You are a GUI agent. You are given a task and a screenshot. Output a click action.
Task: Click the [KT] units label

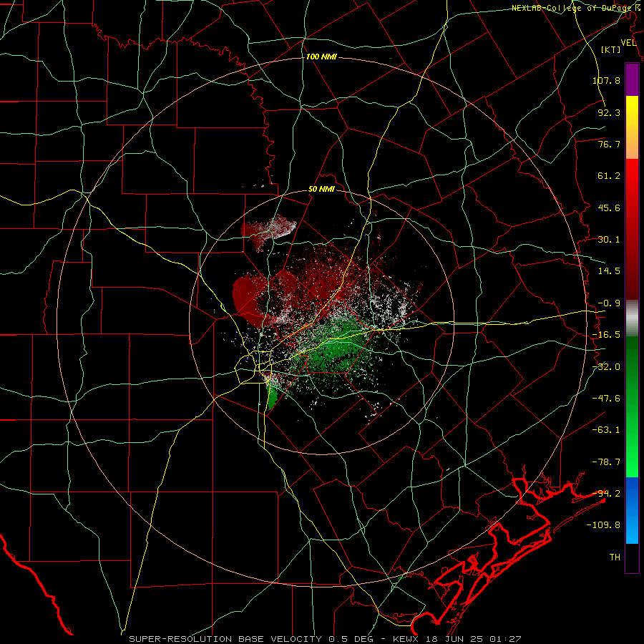click(x=611, y=49)
